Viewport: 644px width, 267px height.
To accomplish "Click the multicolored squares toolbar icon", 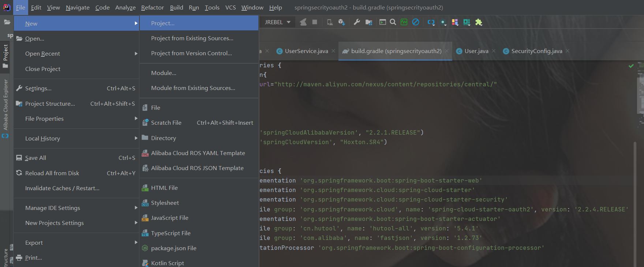I will pos(455,22).
